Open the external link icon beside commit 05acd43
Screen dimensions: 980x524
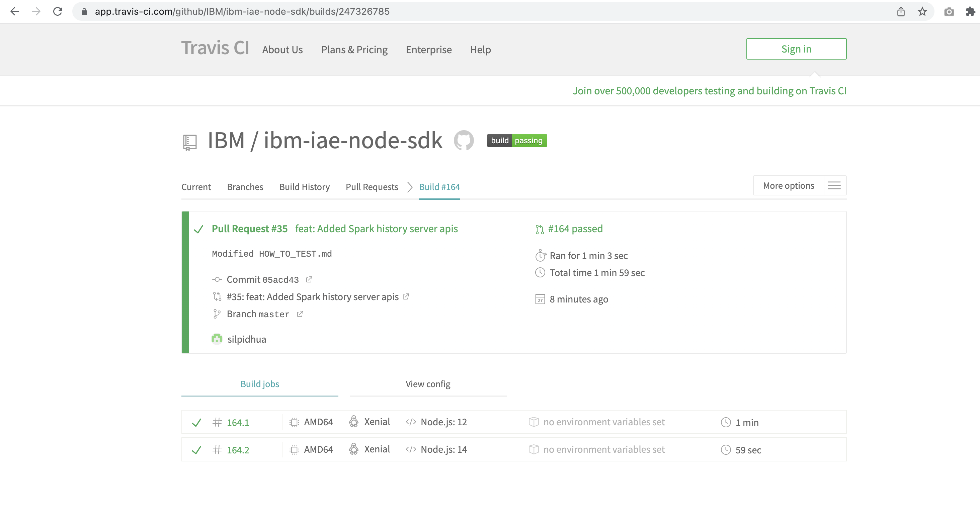309,279
